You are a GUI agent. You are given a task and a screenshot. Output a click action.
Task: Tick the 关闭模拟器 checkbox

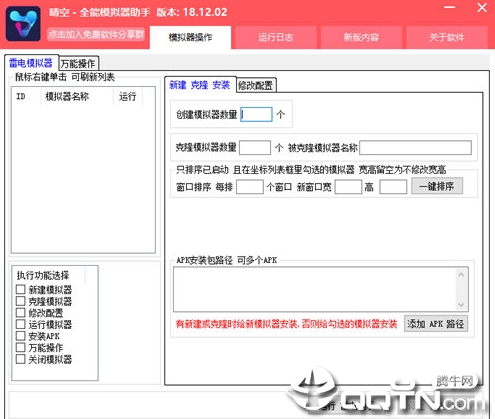tap(21, 359)
